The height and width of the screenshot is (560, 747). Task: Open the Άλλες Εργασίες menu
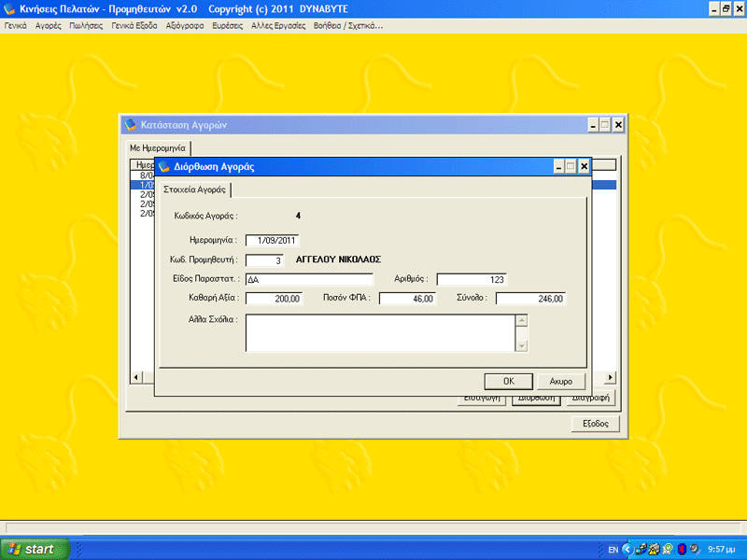point(278,26)
